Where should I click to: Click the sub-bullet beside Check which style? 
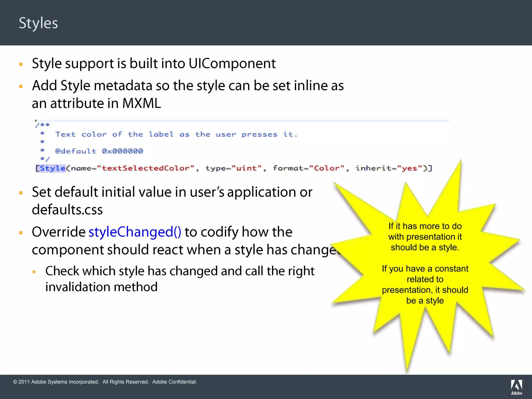[34, 272]
